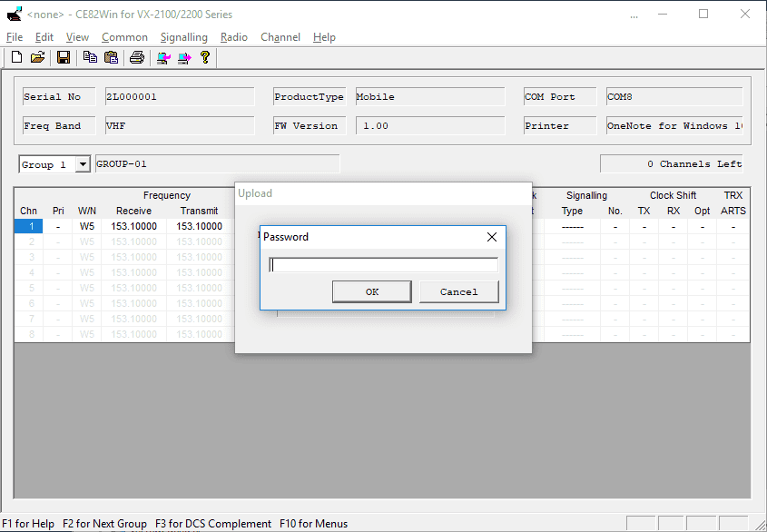Click the Open folder toolbar icon
The width and height of the screenshot is (767, 532).
[x=37, y=57]
